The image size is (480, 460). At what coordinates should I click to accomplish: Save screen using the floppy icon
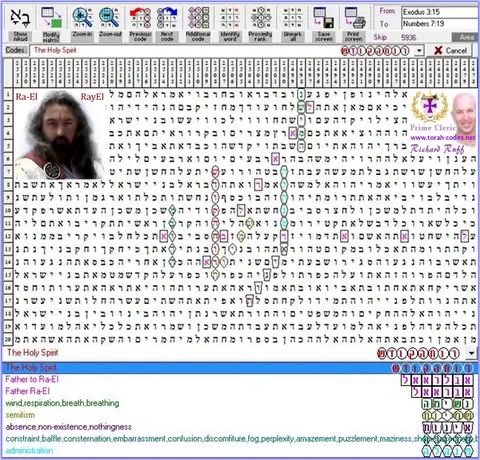pos(324,18)
